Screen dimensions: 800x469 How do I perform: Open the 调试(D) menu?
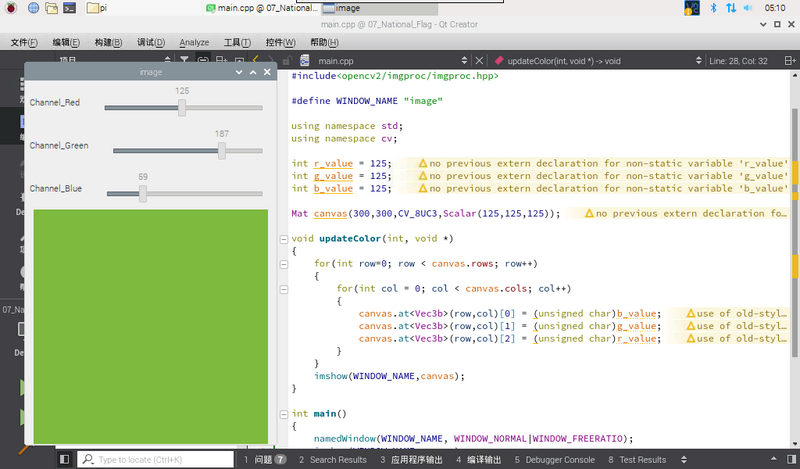pos(151,42)
